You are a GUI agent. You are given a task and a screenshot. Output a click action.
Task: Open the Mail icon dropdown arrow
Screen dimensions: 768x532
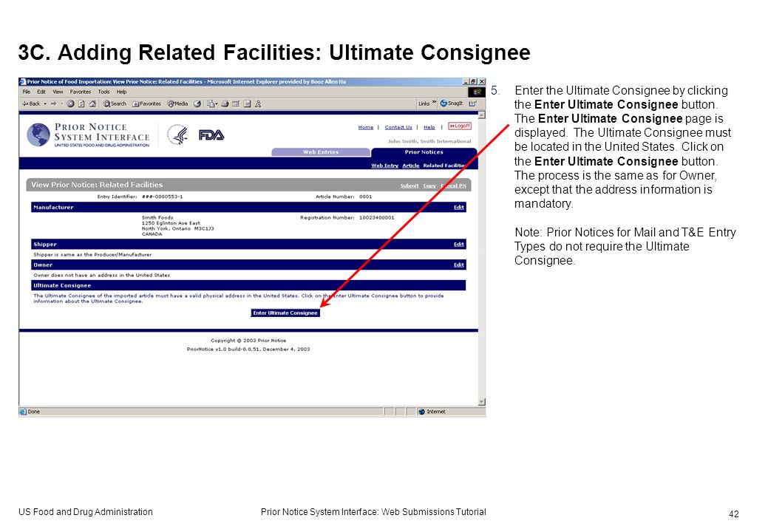[217, 103]
